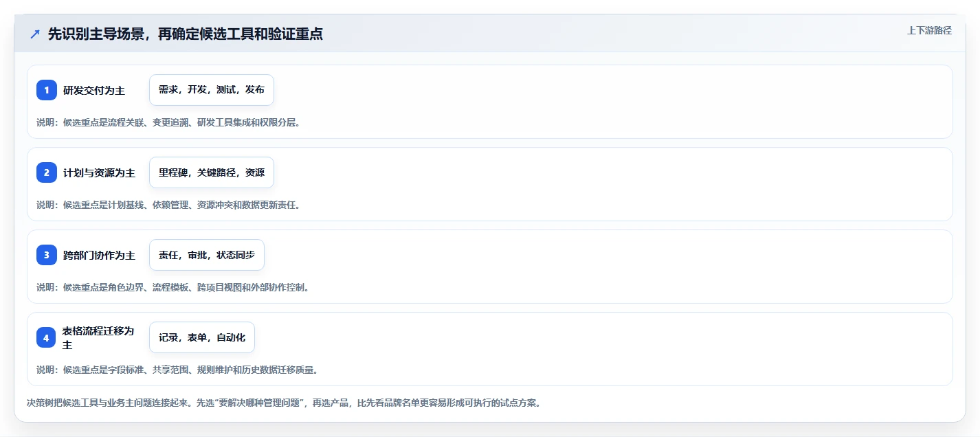Click the 跨部门协作为主 title

[x=99, y=255]
